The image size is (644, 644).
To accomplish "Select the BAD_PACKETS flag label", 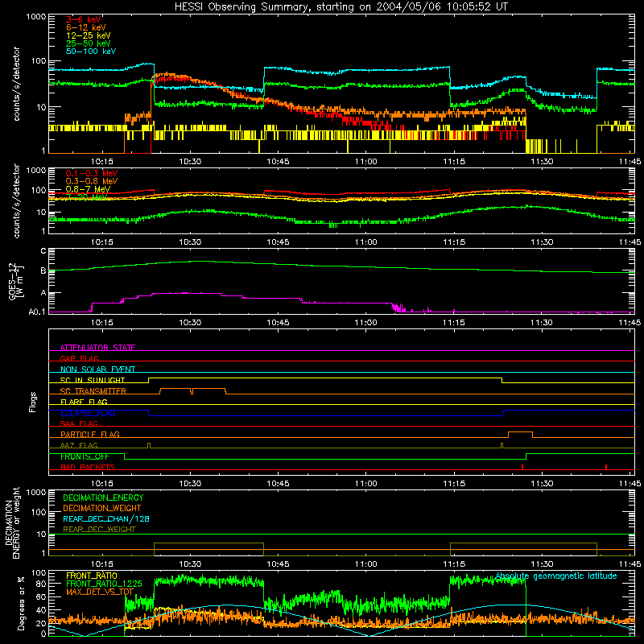I will 88,467.
